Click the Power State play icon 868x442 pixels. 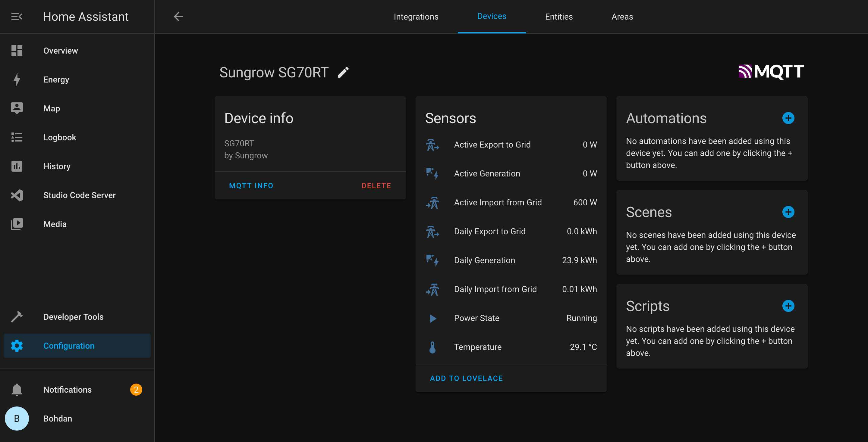click(x=432, y=318)
